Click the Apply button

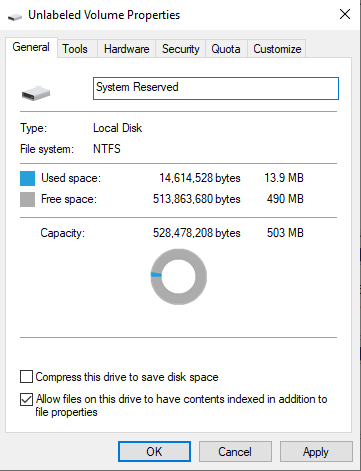(x=316, y=452)
